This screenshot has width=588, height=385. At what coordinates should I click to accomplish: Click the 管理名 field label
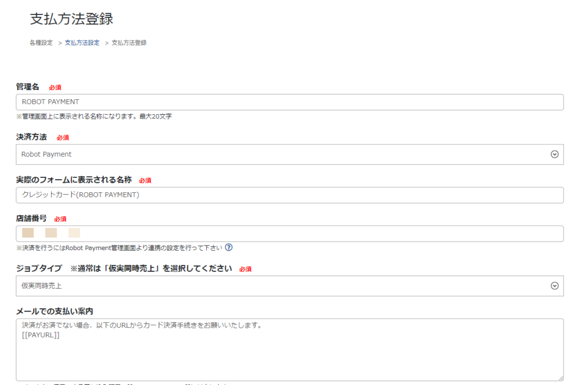tap(28, 87)
